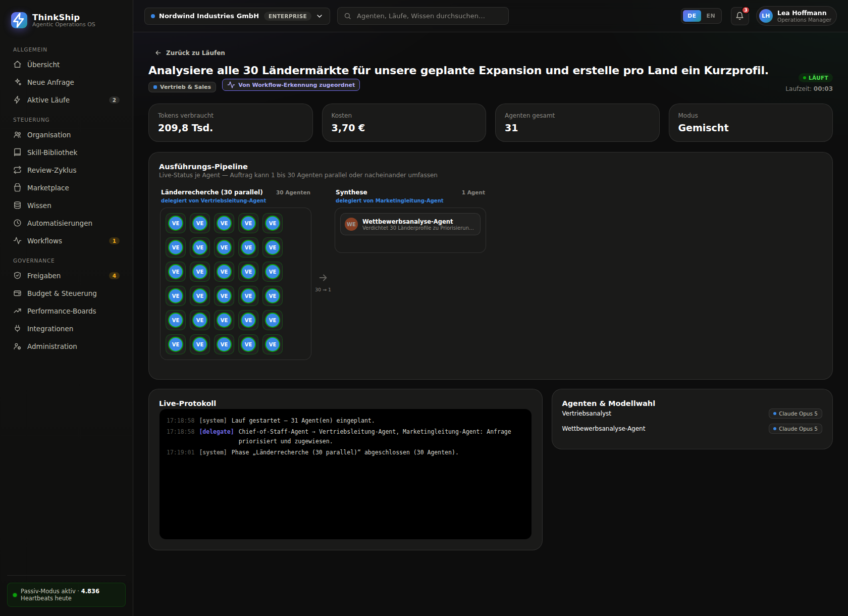Click the delegiert von Marketingleitung-Agent label
The width and height of the screenshot is (848, 616).
(389, 200)
